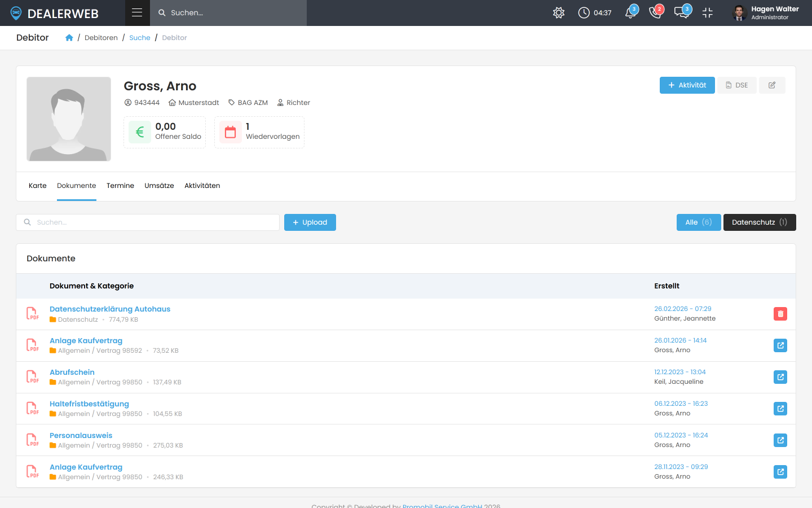Filter documents by Datenschutz (1)

coord(760,222)
